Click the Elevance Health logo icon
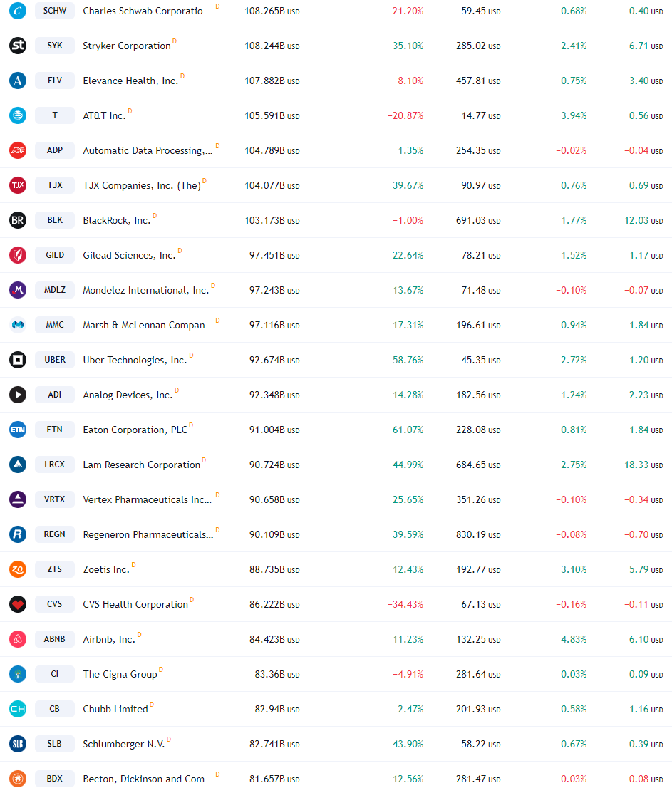672x788 pixels. [18, 81]
